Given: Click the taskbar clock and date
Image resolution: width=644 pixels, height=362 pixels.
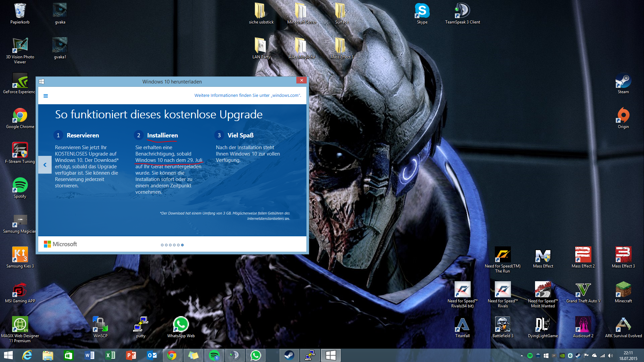Looking at the screenshot, I should (x=628, y=356).
